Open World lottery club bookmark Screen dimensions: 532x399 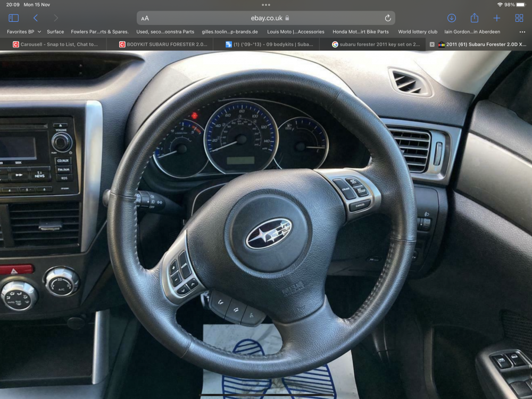[x=418, y=31]
